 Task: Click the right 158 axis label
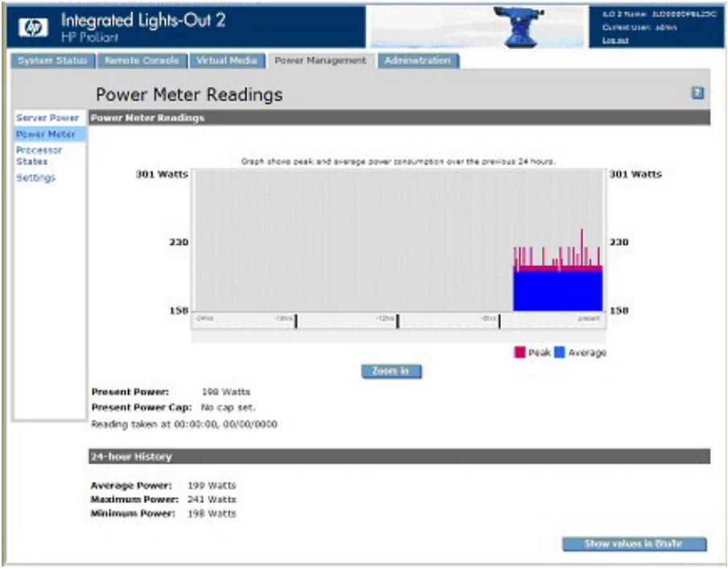point(619,310)
